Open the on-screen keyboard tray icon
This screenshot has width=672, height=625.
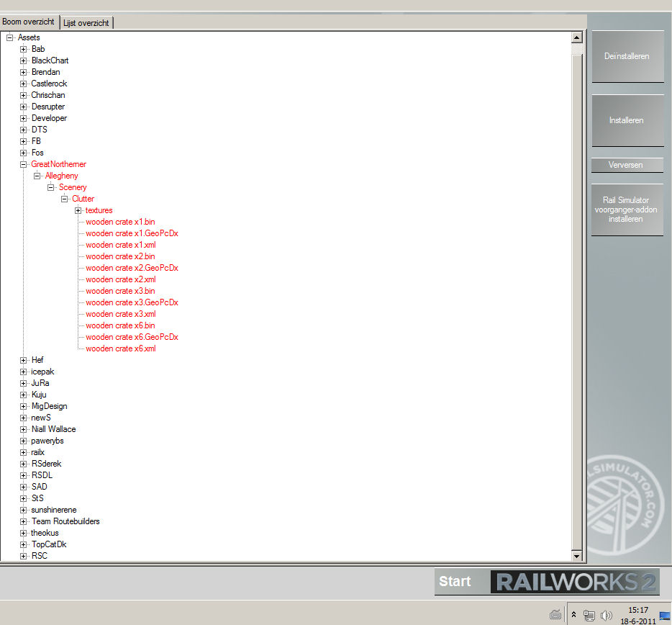coord(555,615)
